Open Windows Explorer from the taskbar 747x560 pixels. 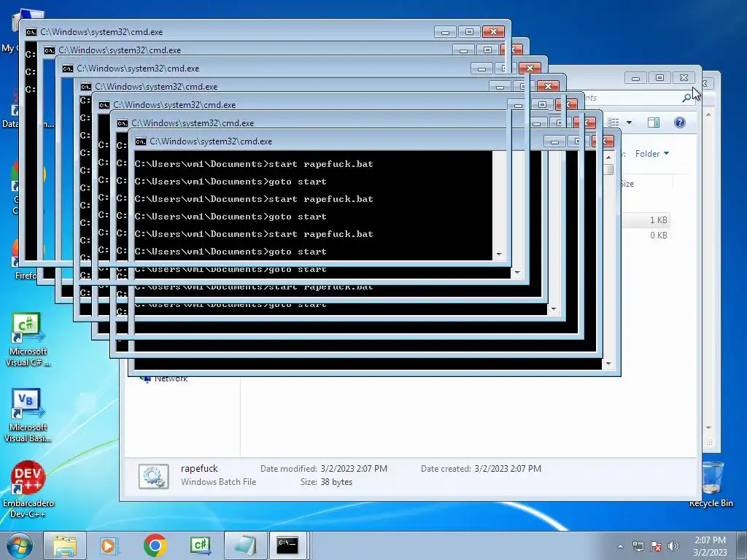pyautogui.click(x=65, y=545)
